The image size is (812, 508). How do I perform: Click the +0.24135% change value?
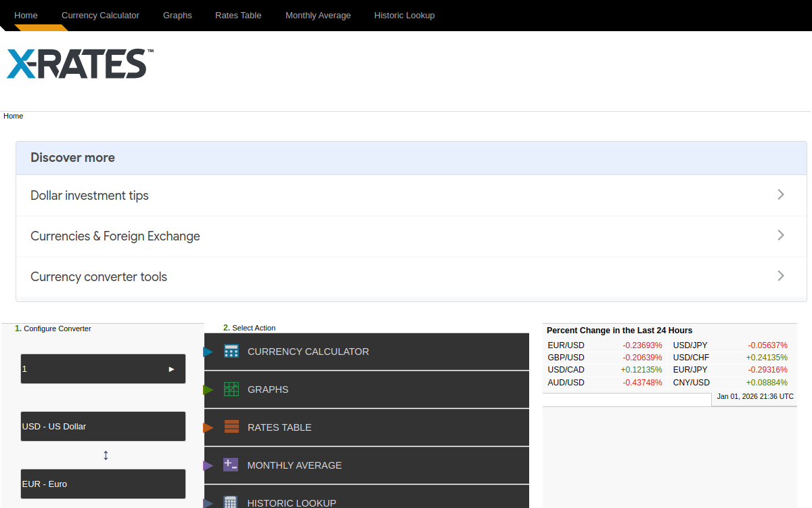point(767,358)
